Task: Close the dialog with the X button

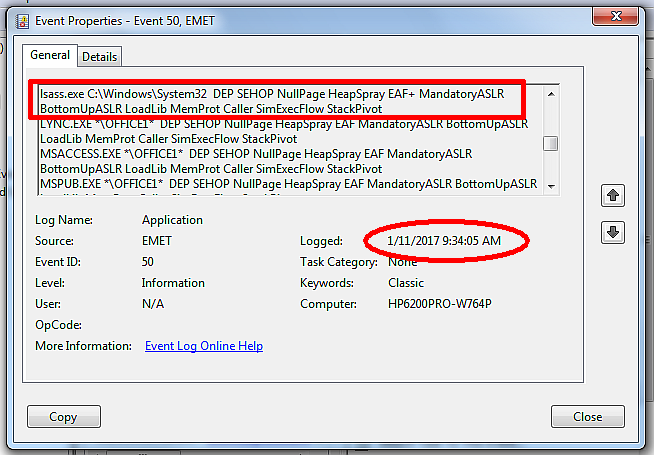Action: click(616, 16)
